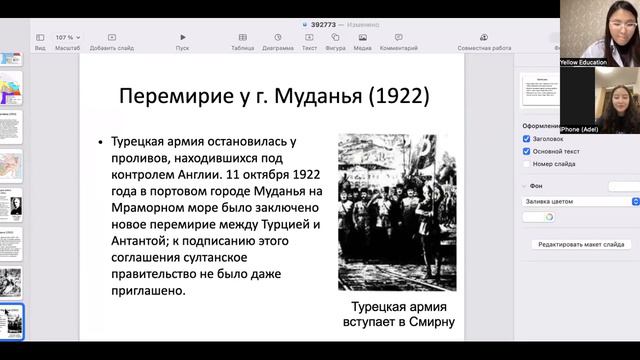
Task: Insert a table using the Таблица icon
Action: pyautogui.click(x=243, y=38)
